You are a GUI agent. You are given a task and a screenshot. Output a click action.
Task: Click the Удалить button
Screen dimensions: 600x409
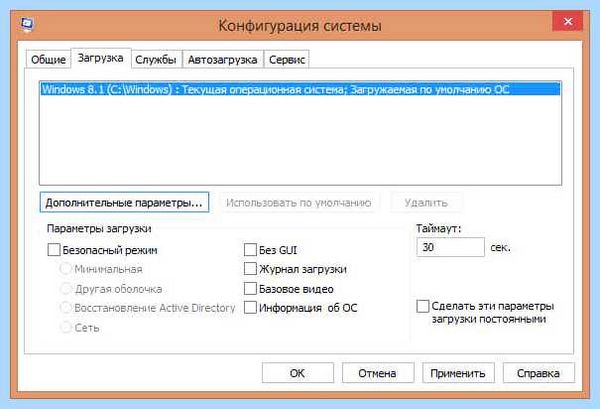tap(426, 202)
